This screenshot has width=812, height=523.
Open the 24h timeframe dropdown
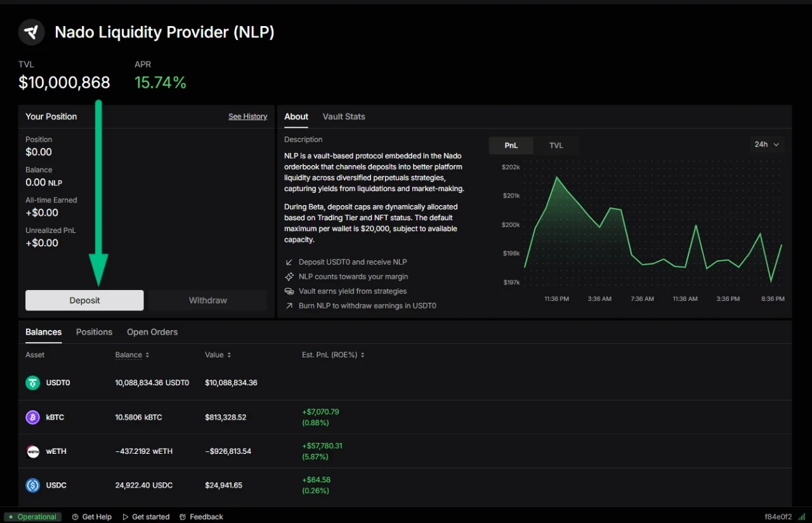[x=767, y=145]
